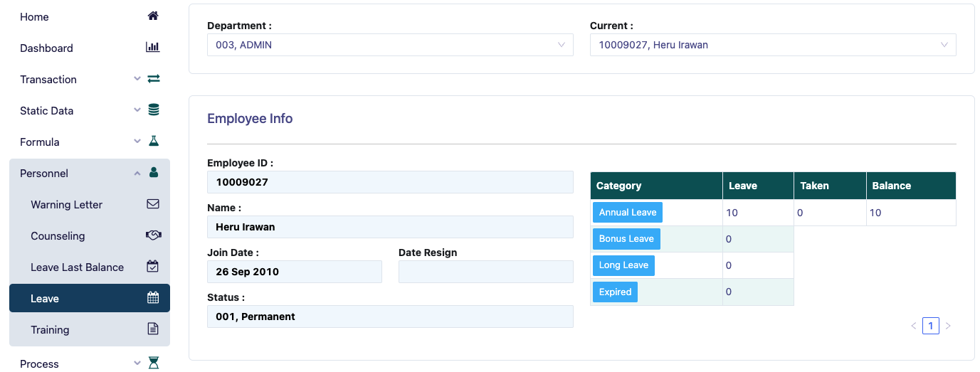Open the Current employee dropdown
Screen dimensions: 980x372
pyautogui.click(x=772, y=45)
